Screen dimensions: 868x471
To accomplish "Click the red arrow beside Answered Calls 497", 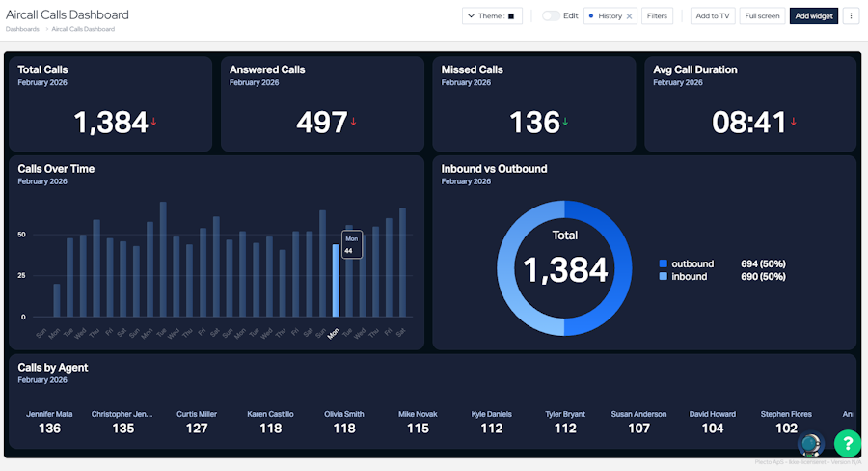I will tap(353, 122).
